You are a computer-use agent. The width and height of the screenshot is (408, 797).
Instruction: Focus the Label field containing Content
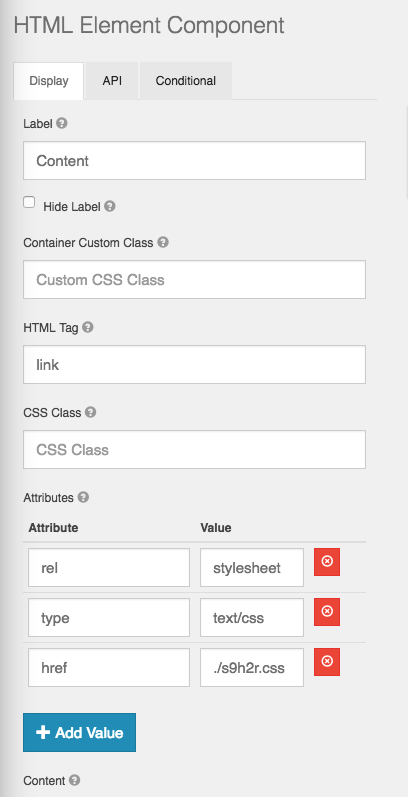(x=194, y=161)
